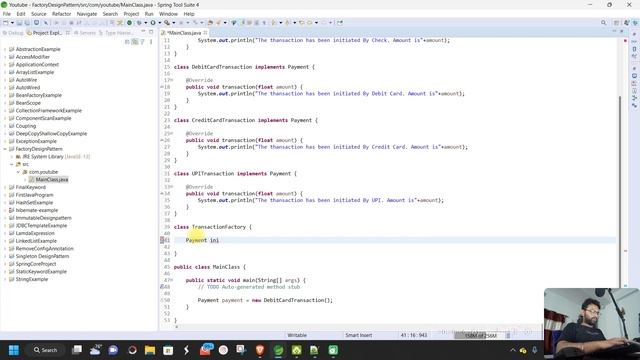This screenshot has height=360, width=640.
Task: Open the New file dropdown arrow
Action: point(12,23)
